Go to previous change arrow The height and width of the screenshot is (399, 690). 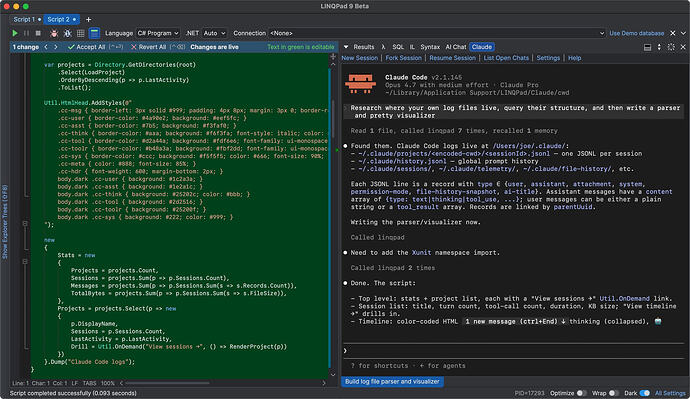[x=46, y=47]
